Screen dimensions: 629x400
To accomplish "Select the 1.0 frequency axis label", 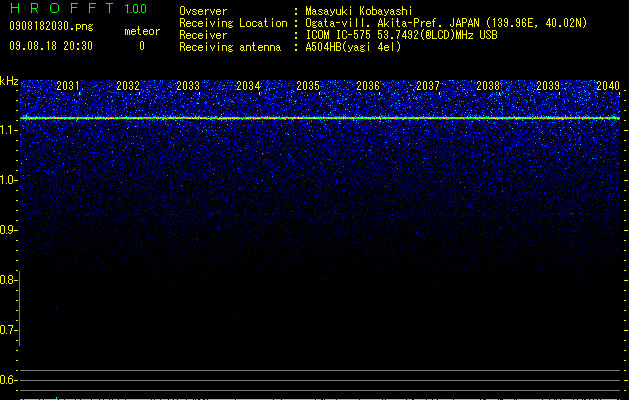I will pyautogui.click(x=8, y=180).
